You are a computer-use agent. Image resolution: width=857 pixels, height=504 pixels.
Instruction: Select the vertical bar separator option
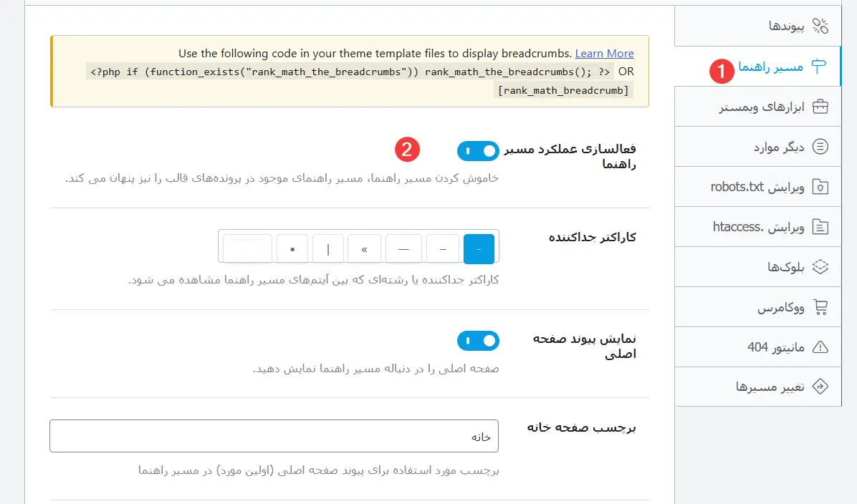click(328, 249)
